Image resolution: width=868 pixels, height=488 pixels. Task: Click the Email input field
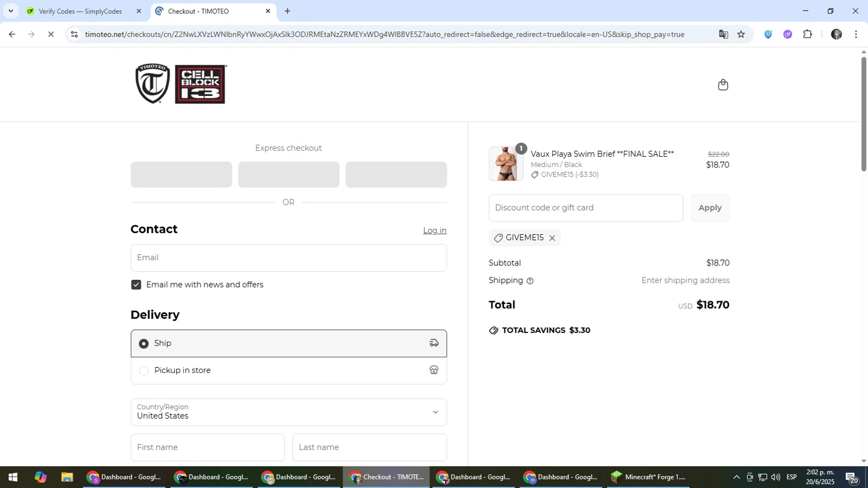click(x=289, y=258)
